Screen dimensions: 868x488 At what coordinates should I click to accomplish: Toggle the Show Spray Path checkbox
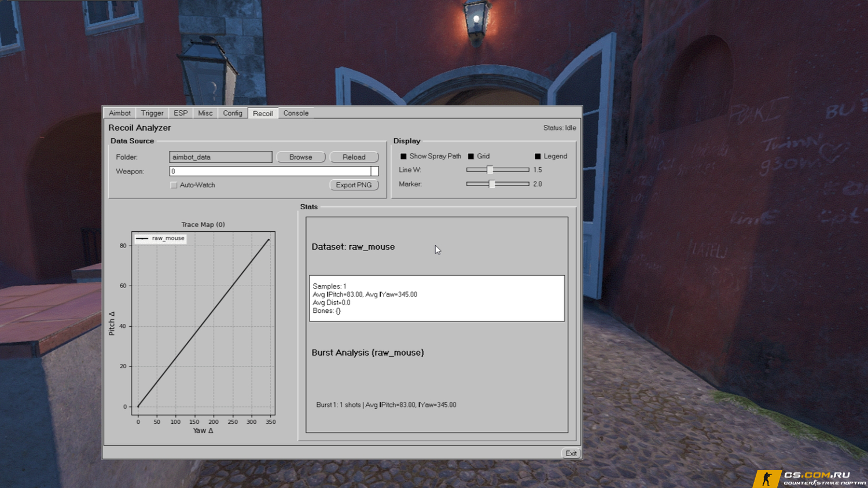pyautogui.click(x=403, y=157)
